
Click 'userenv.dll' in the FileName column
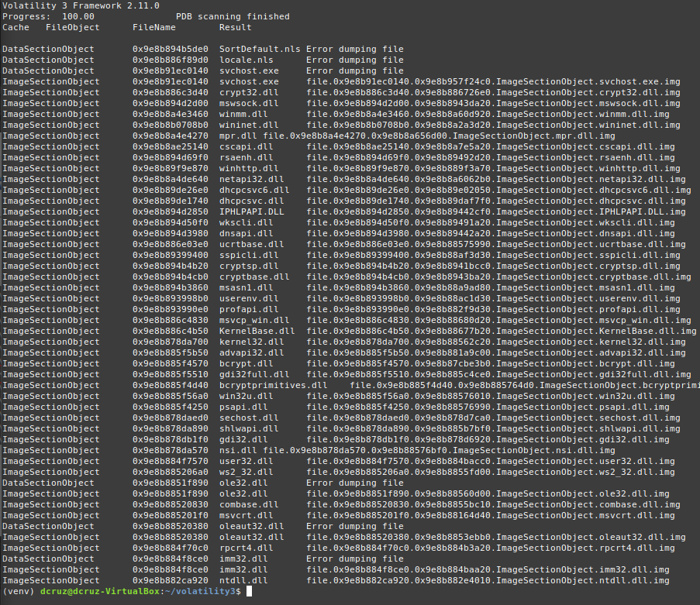249,298
